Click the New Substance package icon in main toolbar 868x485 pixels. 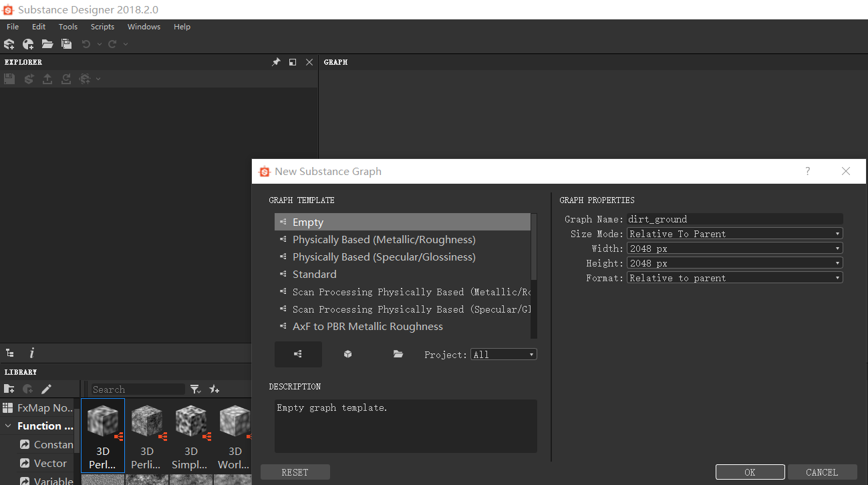[x=9, y=44]
